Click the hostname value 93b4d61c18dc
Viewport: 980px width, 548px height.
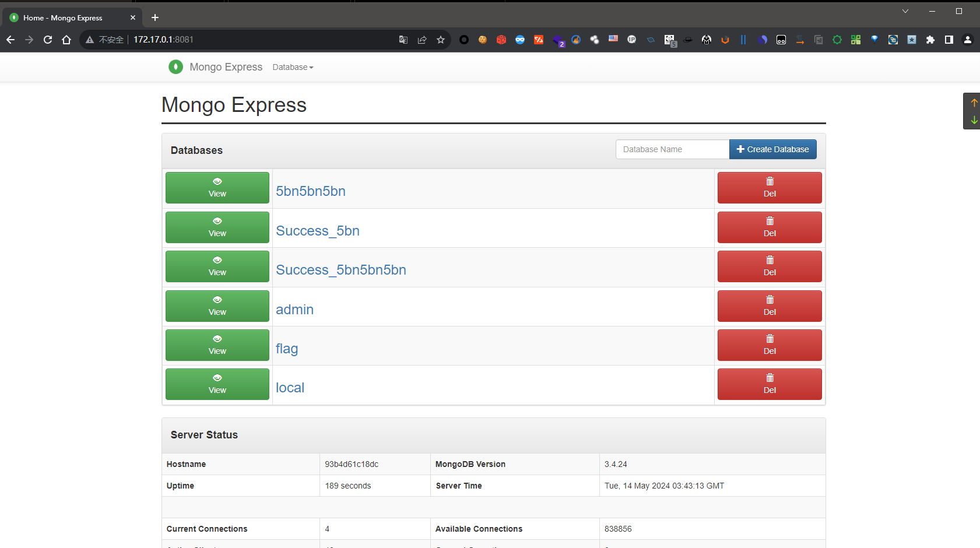click(352, 464)
